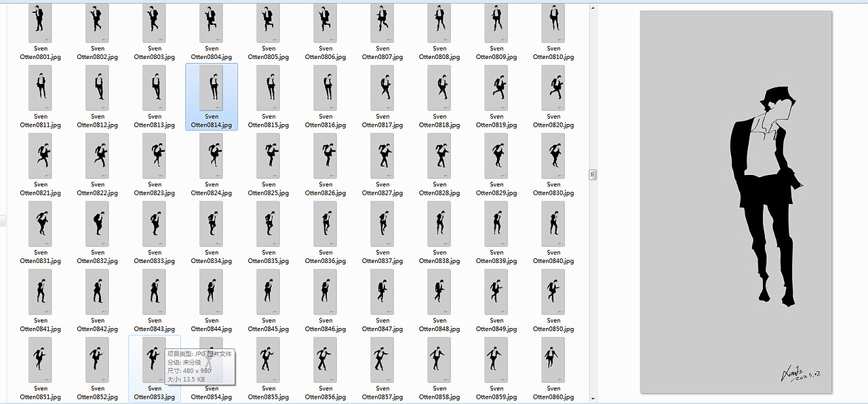Select the Otten0813.jpg thumbnail

(x=155, y=88)
